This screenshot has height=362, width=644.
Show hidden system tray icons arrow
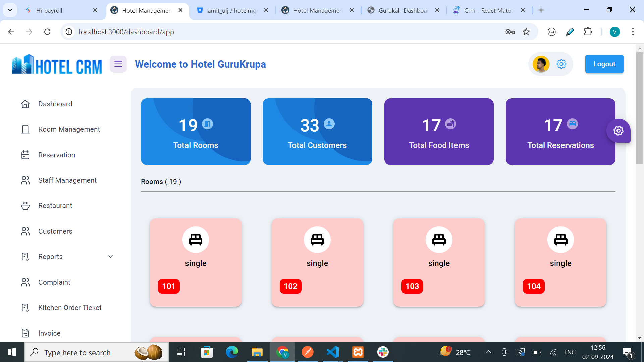click(x=488, y=352)
